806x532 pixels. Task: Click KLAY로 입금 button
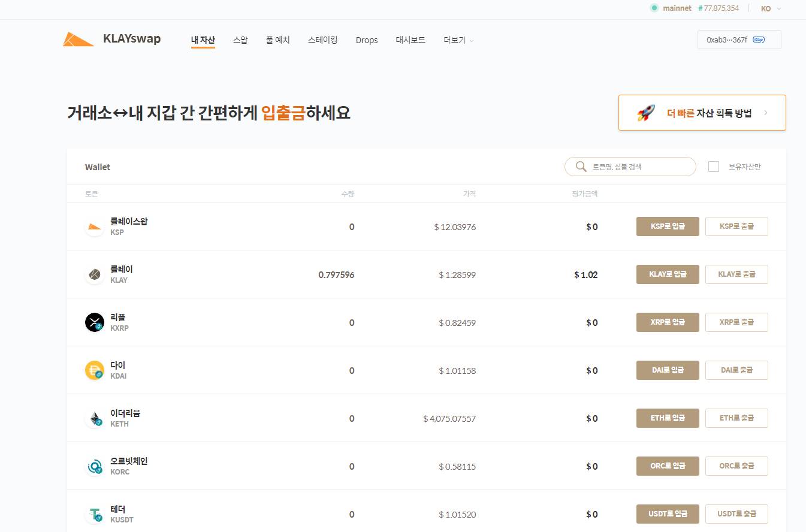pos(668,274)
